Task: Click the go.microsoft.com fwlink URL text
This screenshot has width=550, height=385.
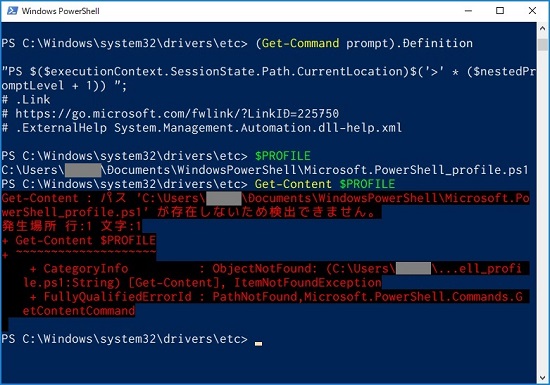Action: 177,114
